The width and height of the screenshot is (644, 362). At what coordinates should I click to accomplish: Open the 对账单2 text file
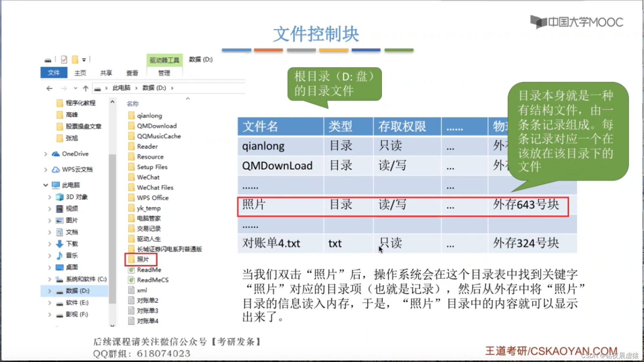pyautogui.click(x=144, y=301)
